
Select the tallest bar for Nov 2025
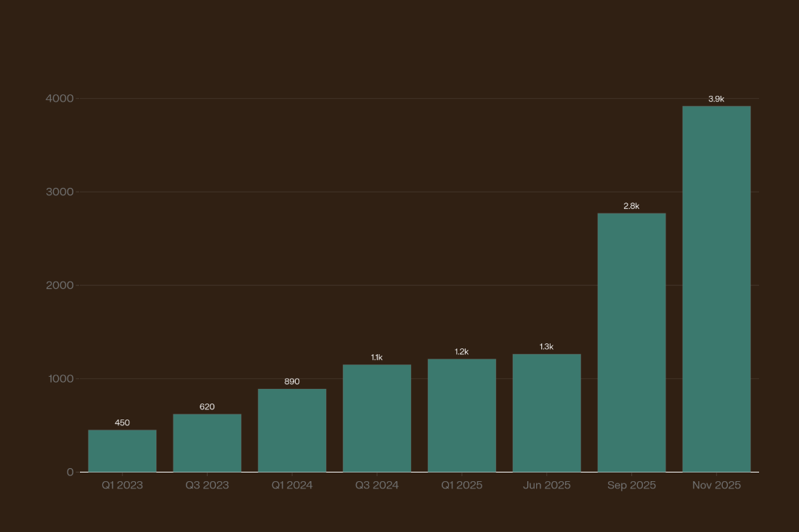point(716,289)
